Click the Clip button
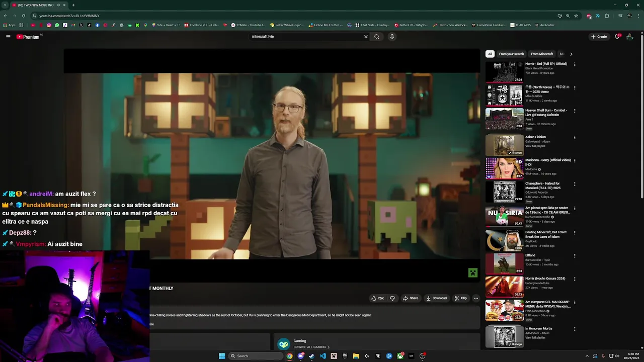Image resolution: width=644 pixels, height=362 pixels. [460, 298]
